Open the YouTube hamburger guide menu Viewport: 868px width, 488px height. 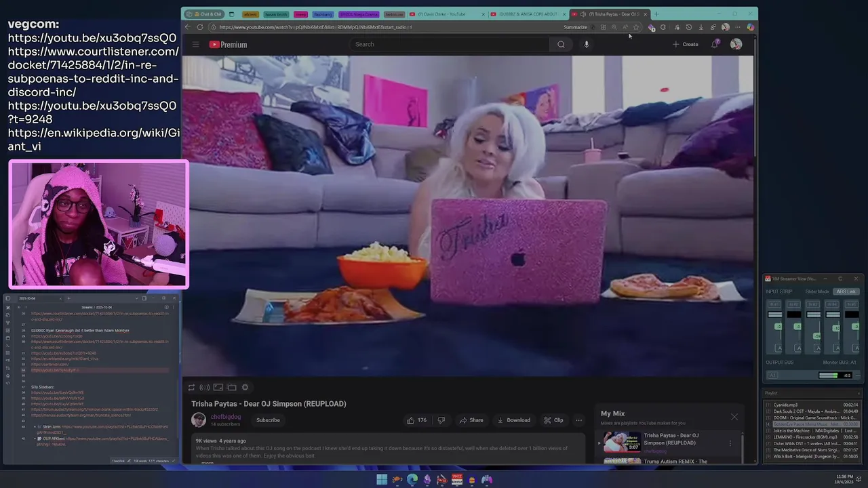click(x=195, y=45)
